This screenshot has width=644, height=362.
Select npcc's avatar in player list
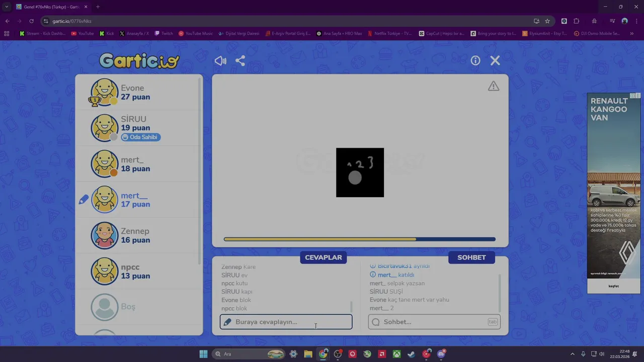point(104,271)
